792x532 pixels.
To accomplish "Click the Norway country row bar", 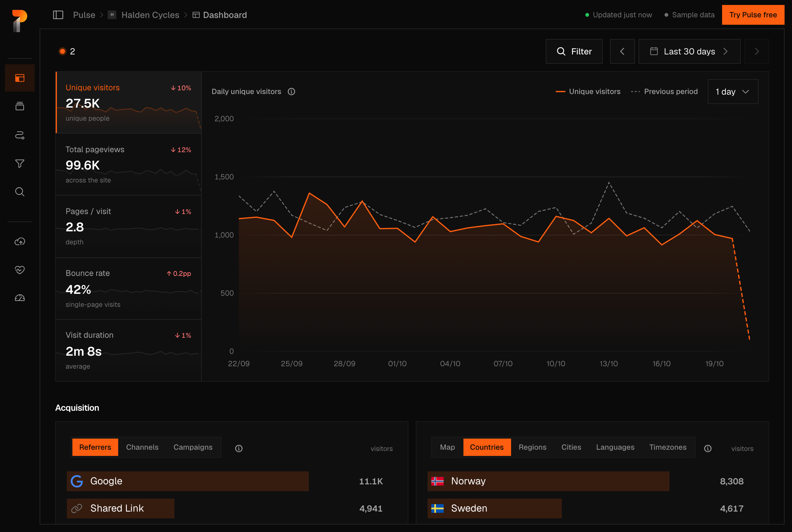I will point(548,481).
